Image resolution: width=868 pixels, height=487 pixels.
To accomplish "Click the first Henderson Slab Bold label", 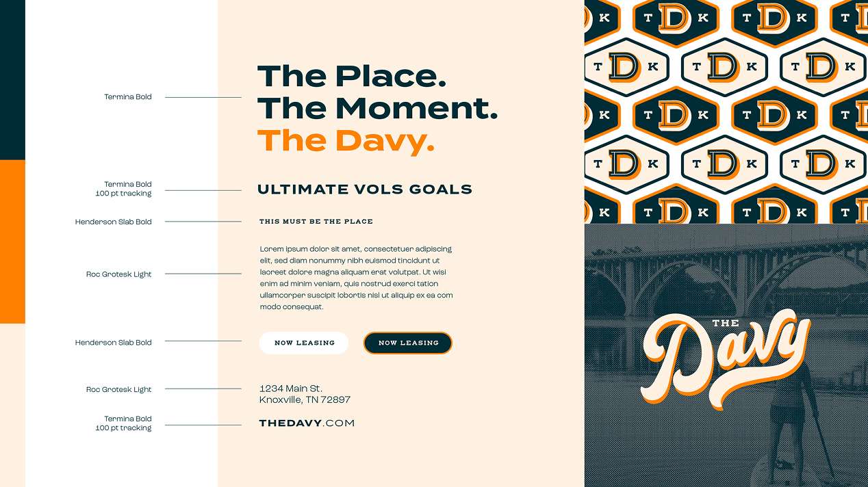I will 114,222.
